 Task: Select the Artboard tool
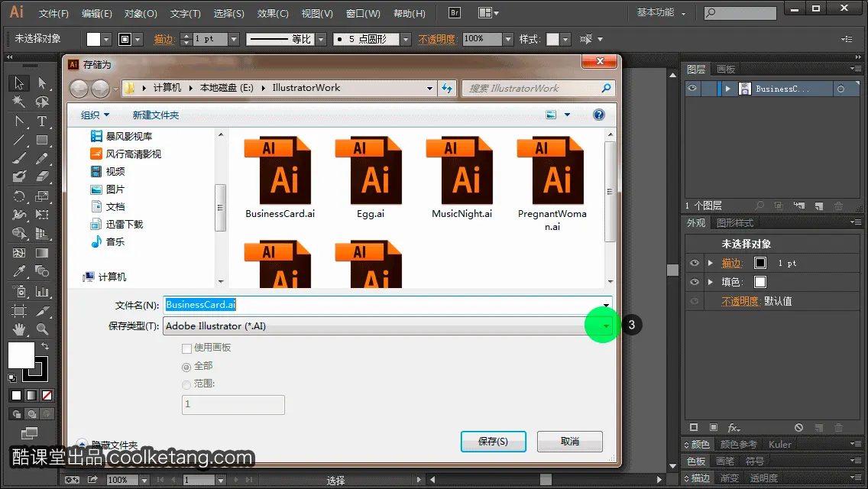[19, 311]
